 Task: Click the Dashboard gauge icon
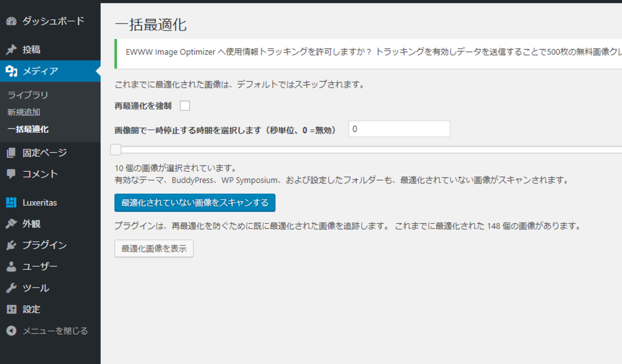(11, 21)
